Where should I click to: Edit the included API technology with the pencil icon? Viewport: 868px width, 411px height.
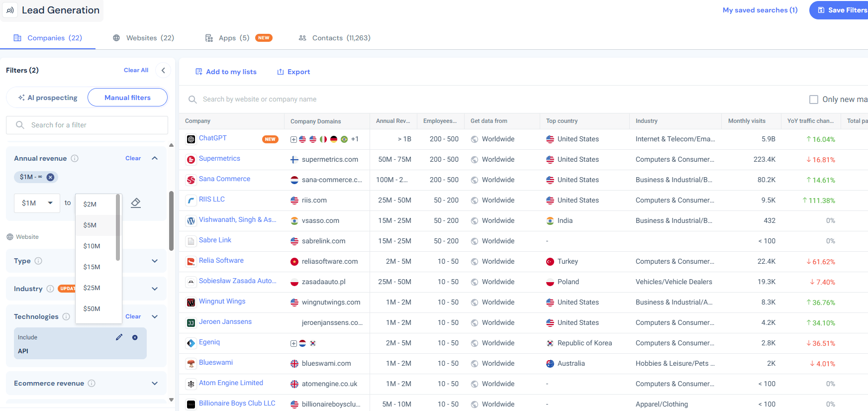[119, 337]
